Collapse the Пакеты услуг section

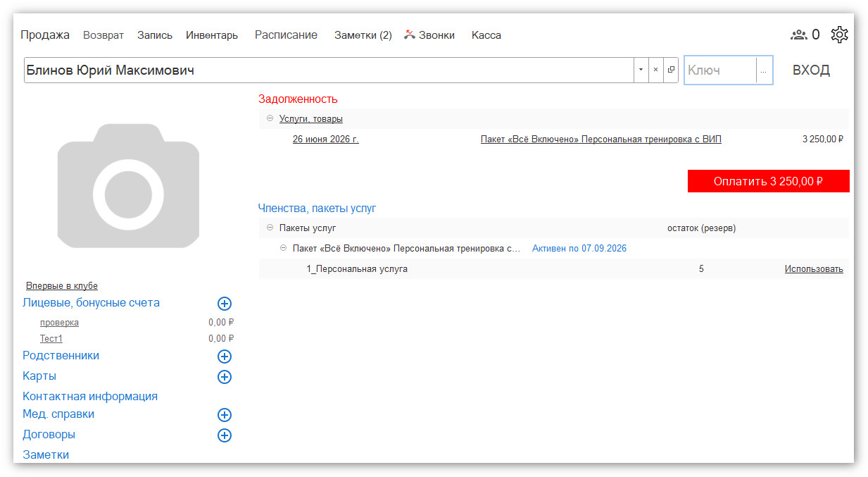(270, 228)
